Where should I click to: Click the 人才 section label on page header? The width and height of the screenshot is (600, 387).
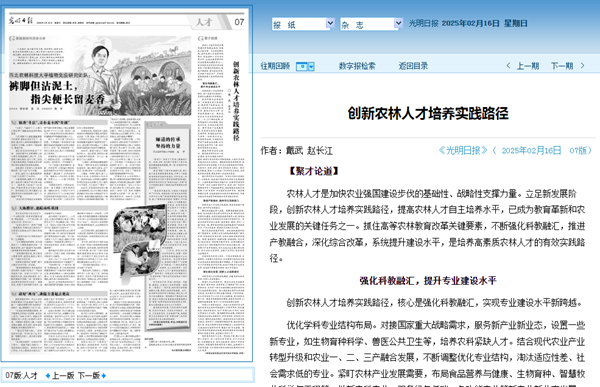coord(204,22)
